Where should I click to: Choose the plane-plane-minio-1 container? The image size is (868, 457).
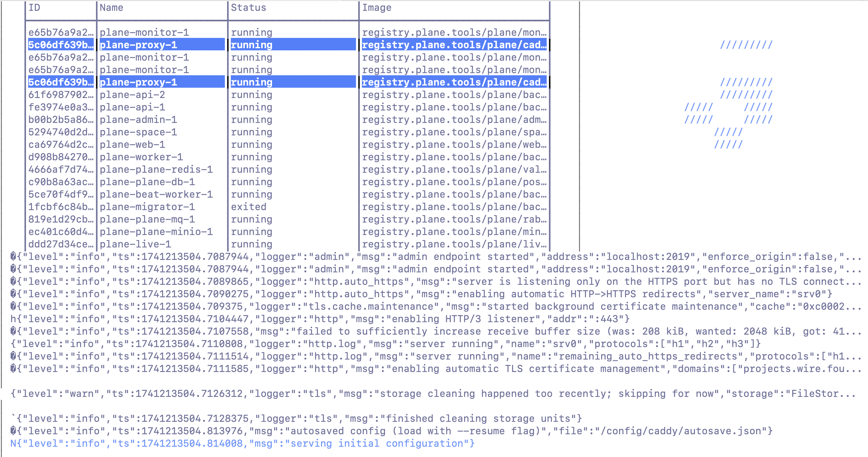tap(156, 232)
